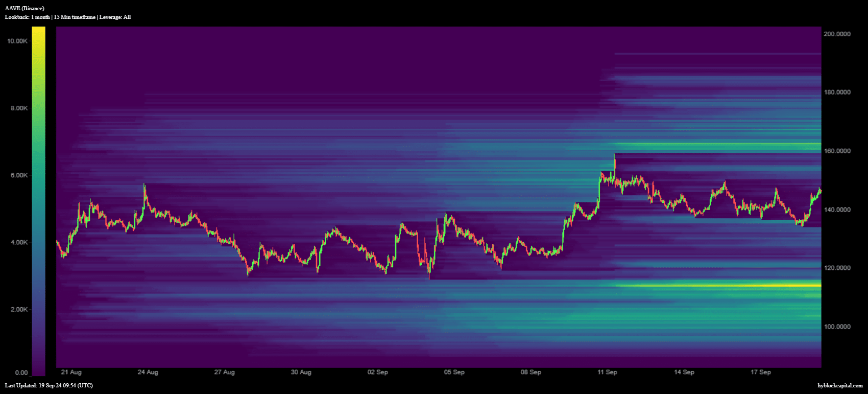The height and width of the screenshot is (394, 868).
Task: Click the 30 Aug date label
Action: pos(301,372)
